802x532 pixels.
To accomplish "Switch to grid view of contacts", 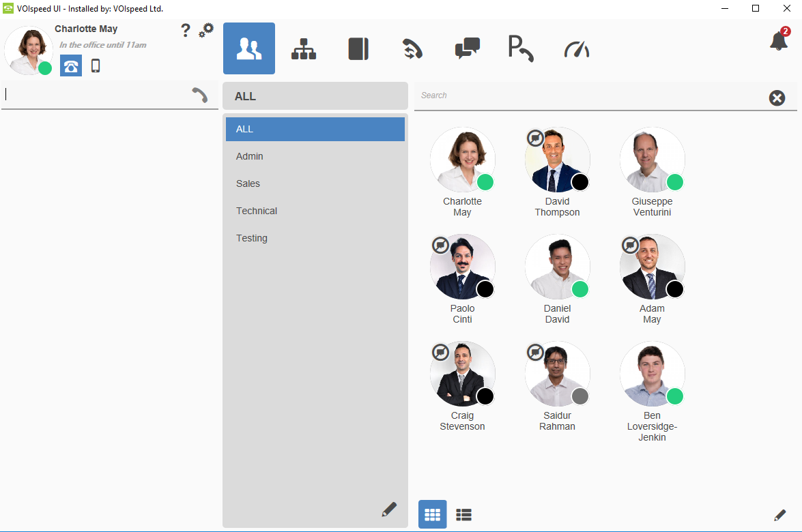I will click(432, 514).
